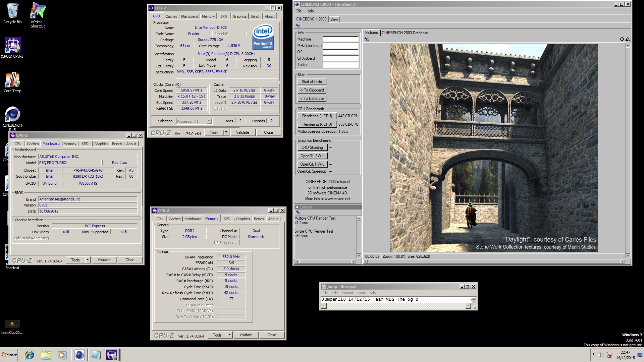Click the volume icon in system tray
Screen dimensions: 644x362
point(601,355)
